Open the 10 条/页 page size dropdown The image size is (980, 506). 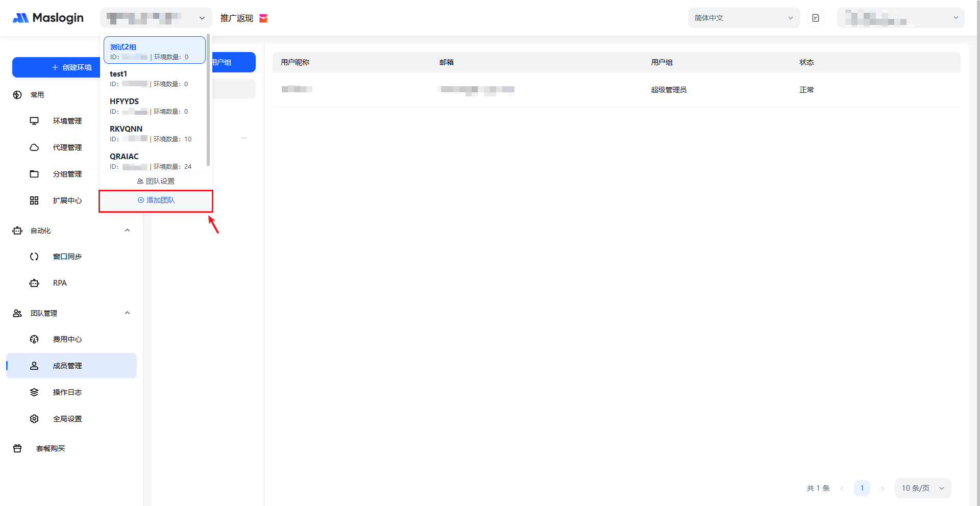[922, 488]
